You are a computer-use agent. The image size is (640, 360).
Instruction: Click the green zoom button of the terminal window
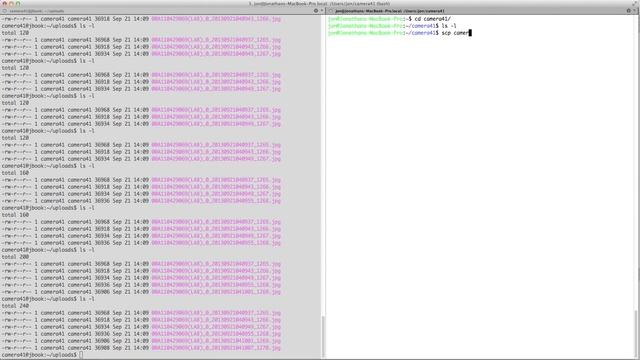point(18,4)
